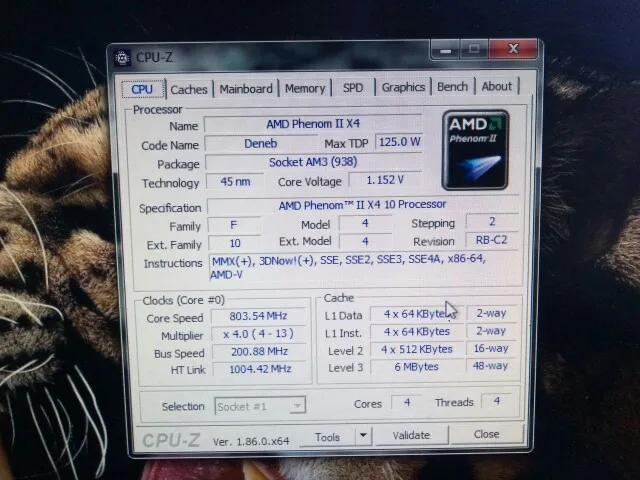Close CPU-Z with the red X
This screenshot has width=640, height=480.
click(513, 49)
